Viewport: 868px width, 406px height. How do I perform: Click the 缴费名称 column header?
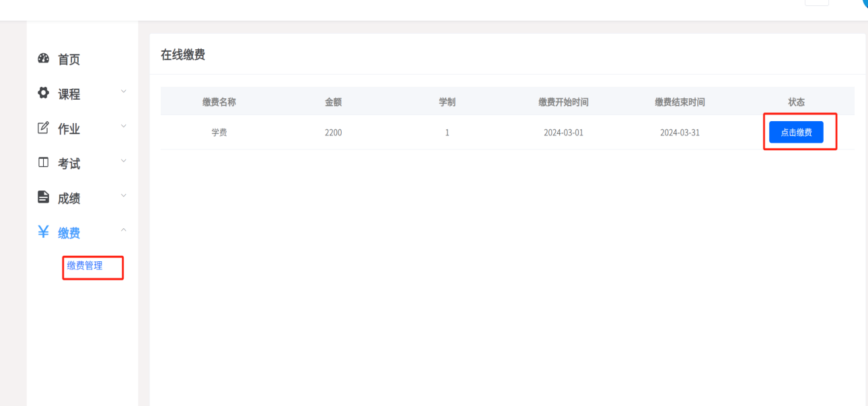point(219,102)
